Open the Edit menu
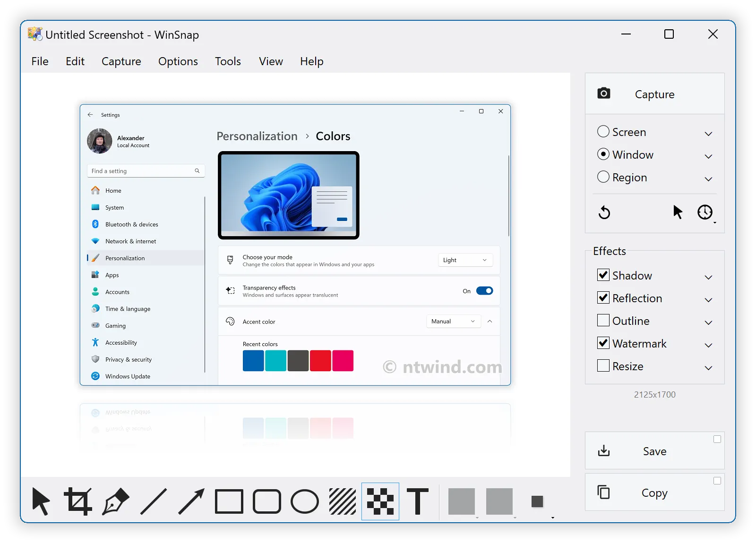Screen dimensions: 756x543 [75, 61]
